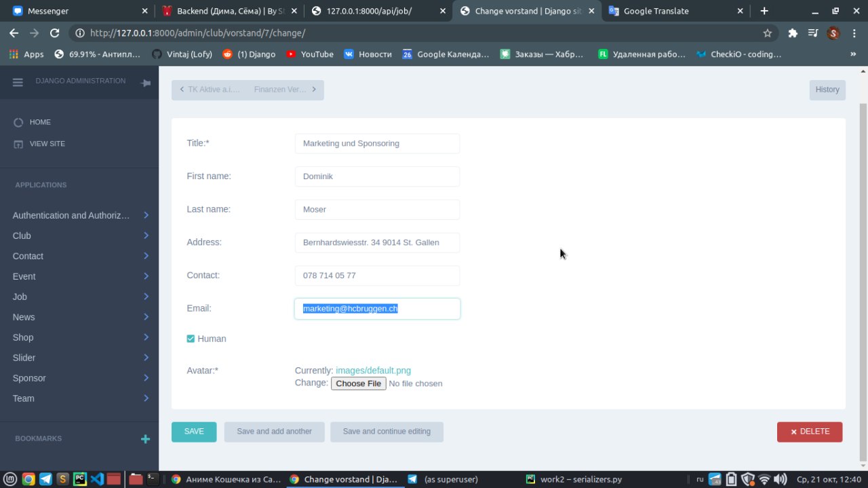Viewport: 868px width, 488px height.
Task: Launch Telegram from the taskbar panel
Action: coord(45,479)
